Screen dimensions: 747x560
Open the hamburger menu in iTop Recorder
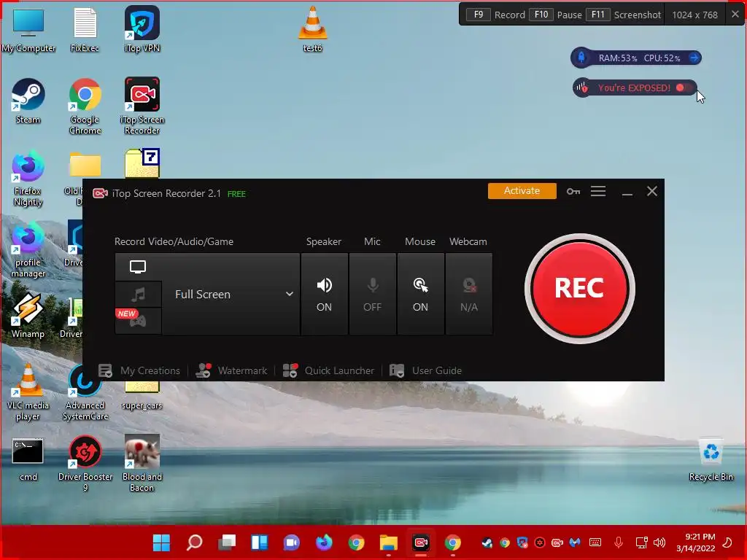[x=598, y=192]
